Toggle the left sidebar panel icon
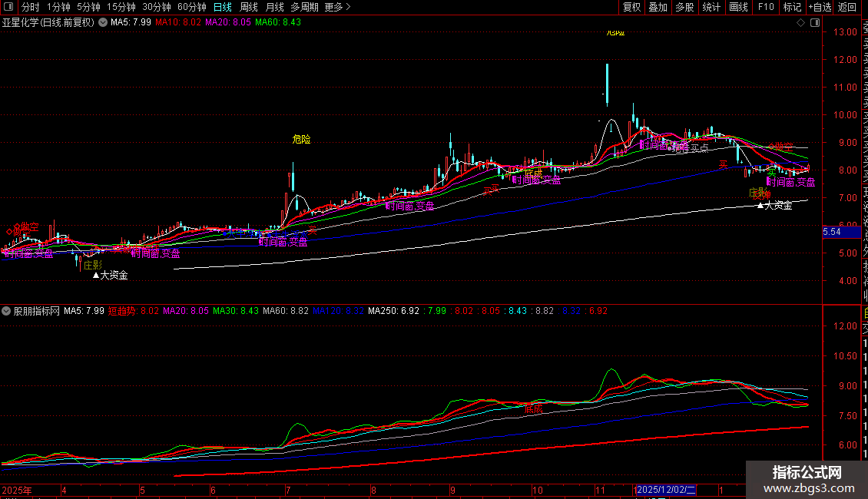This screenshot has height=499, width=868. 9,7
